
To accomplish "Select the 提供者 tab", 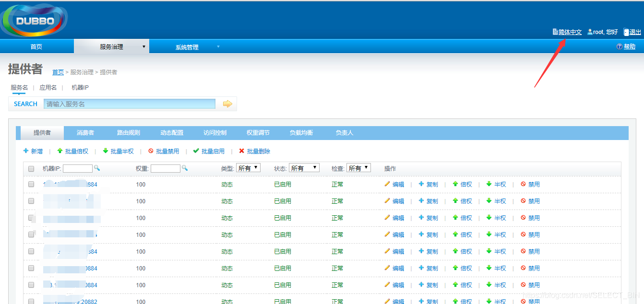I will pos(42,133).
